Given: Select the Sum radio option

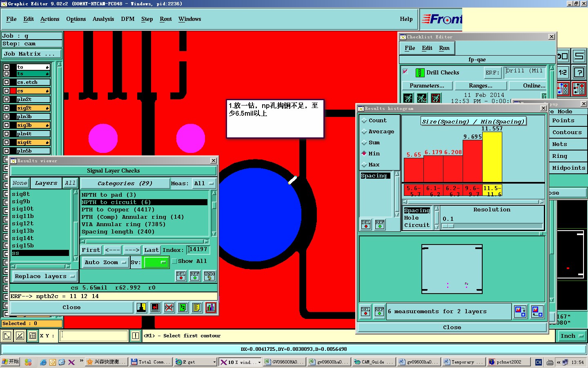Looking at the screenshot, I should (x=364, y=143).
